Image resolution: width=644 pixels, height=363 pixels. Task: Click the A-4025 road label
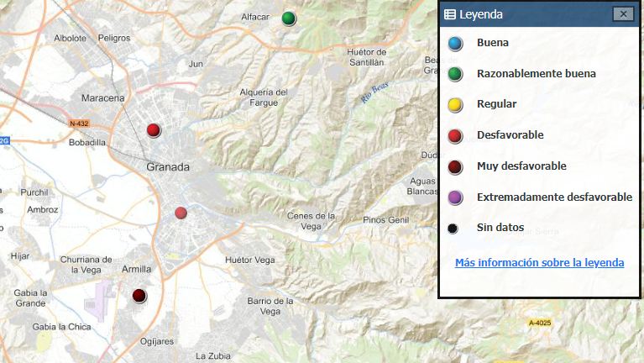pos(542,323)
